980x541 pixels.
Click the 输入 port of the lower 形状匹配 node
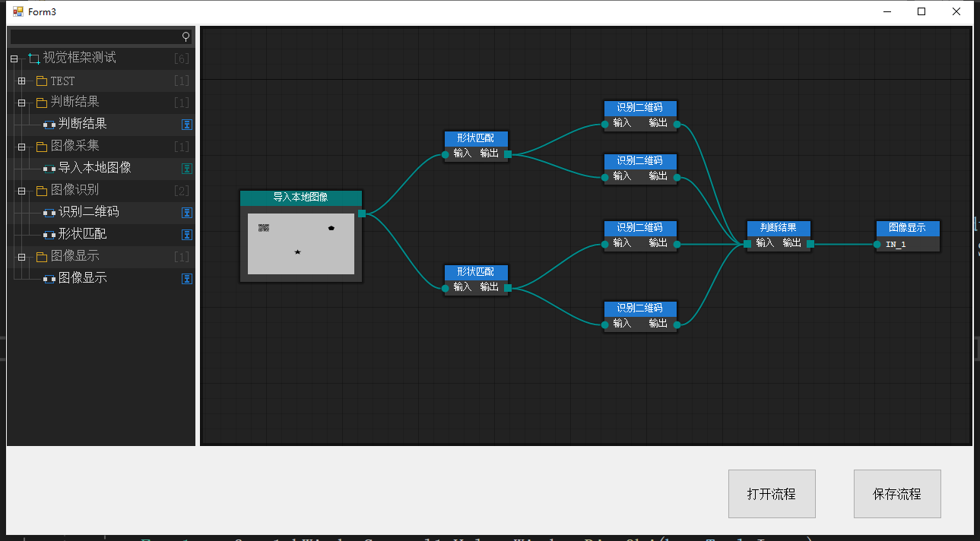pyautogui.click(x=445, y=288)
